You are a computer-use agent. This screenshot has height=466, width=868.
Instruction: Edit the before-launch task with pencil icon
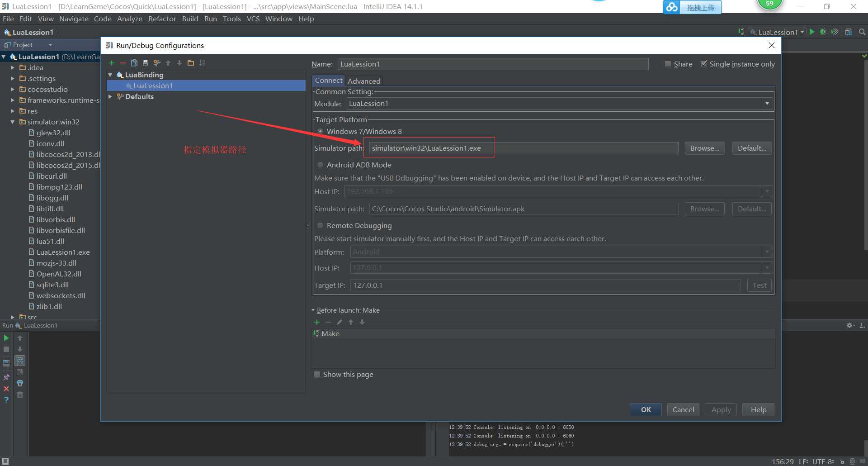[340, 322]
